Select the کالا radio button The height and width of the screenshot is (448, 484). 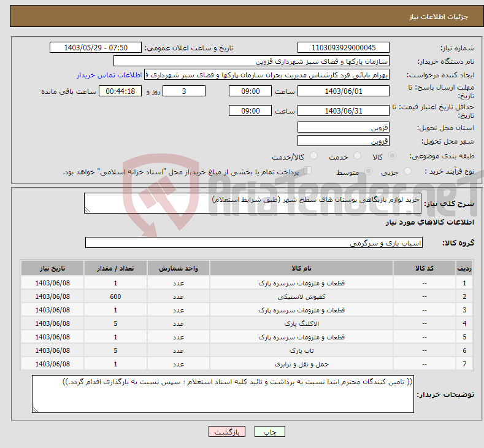[392, 156]
